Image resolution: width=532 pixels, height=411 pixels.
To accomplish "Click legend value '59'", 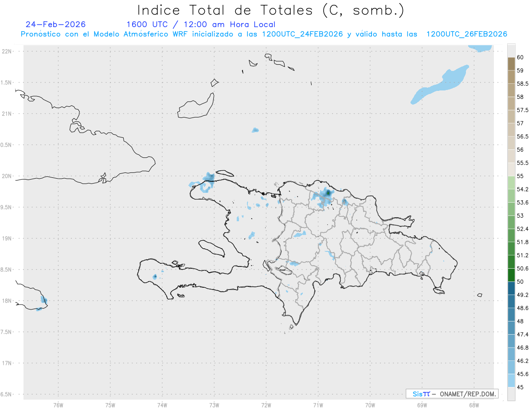I will (x=520, y=70).
